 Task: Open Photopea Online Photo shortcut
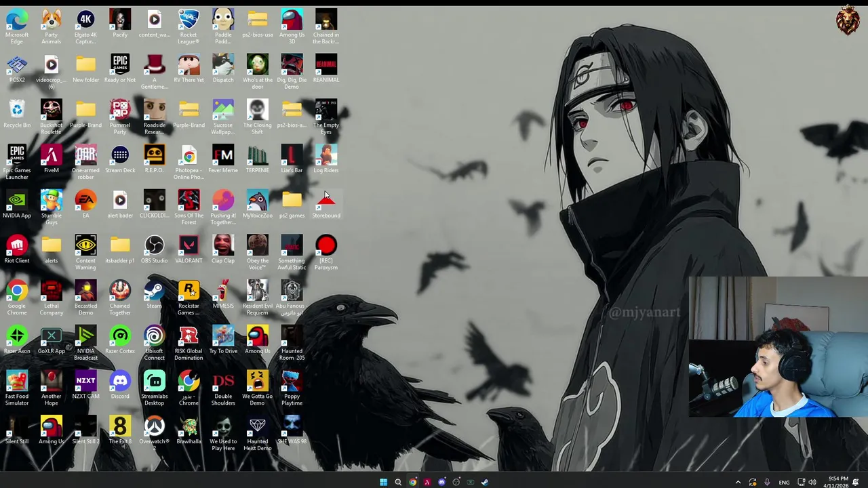[x=189, y=163]
